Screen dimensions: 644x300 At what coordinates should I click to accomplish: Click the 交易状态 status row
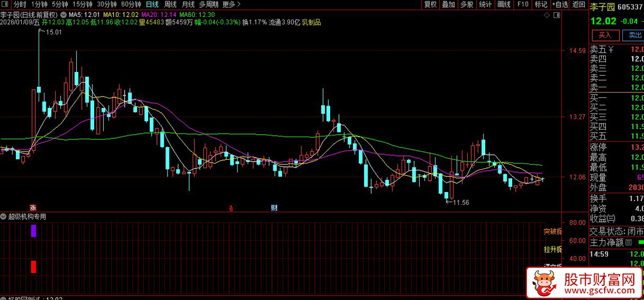point(617,231)
